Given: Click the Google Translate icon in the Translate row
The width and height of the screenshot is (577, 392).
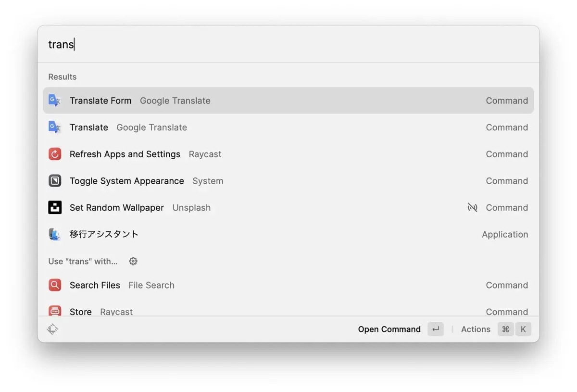Looking at the screenshot, I should click(x=55, y=127).
